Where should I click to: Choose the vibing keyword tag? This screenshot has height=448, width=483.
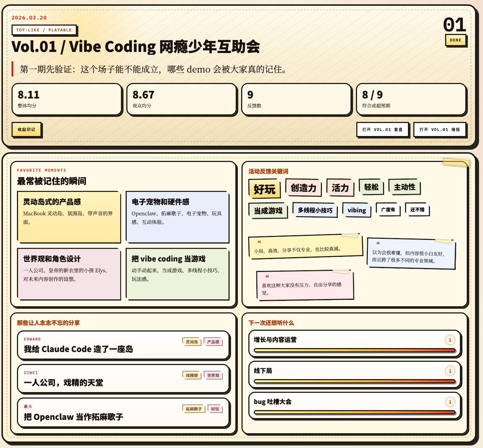pyautogui.click(x=356, y=210)
